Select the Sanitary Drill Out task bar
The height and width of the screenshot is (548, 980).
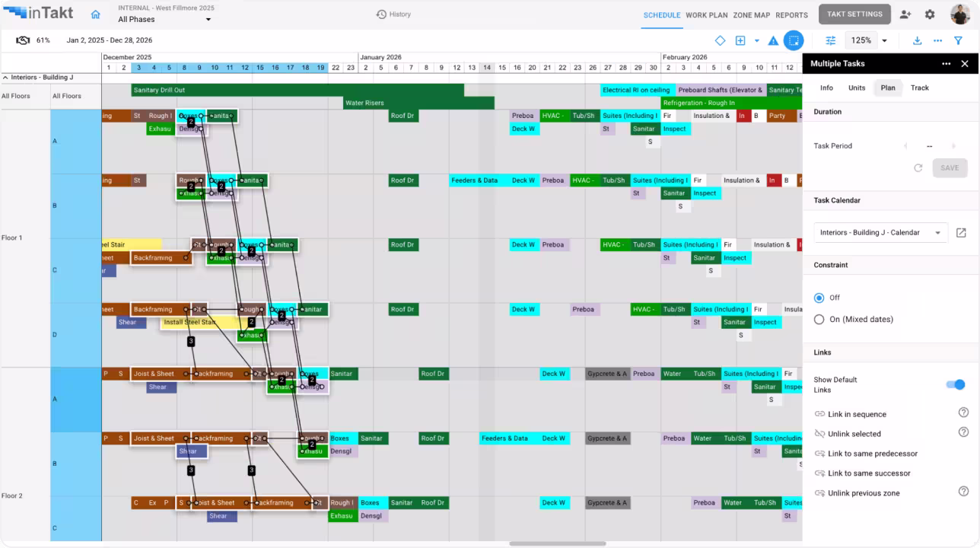(x=297, y=90)
